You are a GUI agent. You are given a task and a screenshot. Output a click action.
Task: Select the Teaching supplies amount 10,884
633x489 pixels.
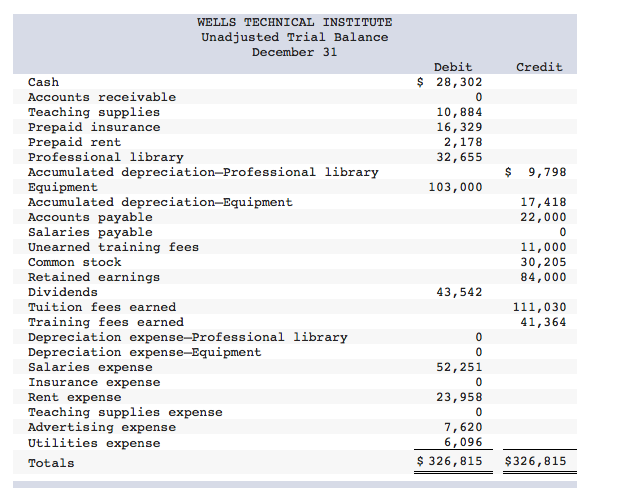(459, 112)
